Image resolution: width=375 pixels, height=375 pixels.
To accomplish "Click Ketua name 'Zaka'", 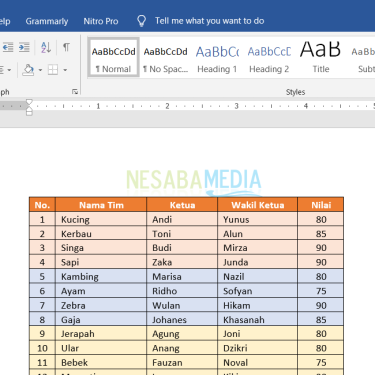I will (182, 262).
